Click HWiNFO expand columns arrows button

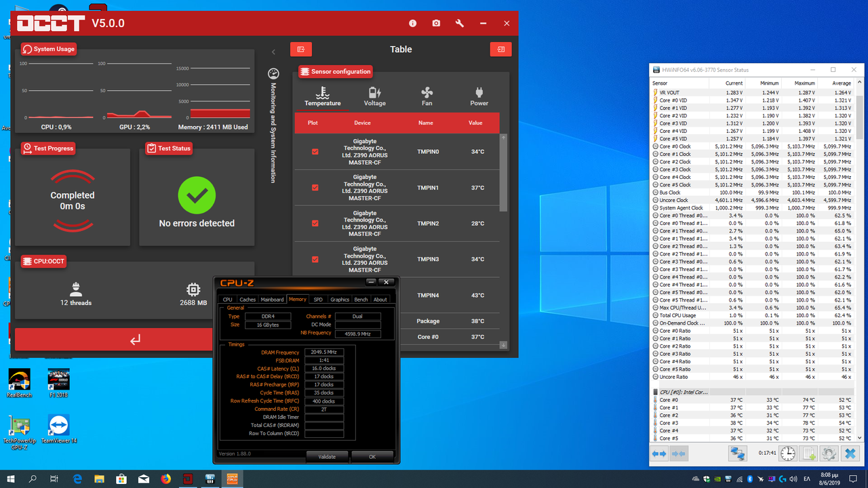(659, 453)
